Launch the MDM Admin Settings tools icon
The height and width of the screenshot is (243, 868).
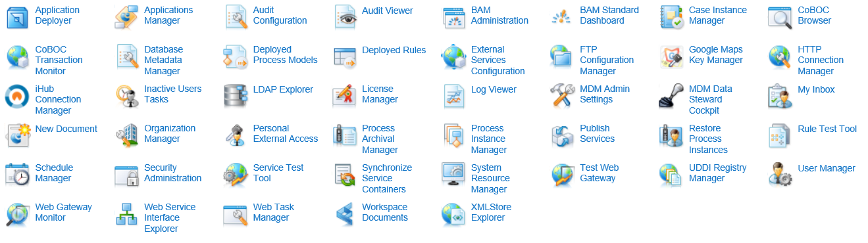[562, 96]
